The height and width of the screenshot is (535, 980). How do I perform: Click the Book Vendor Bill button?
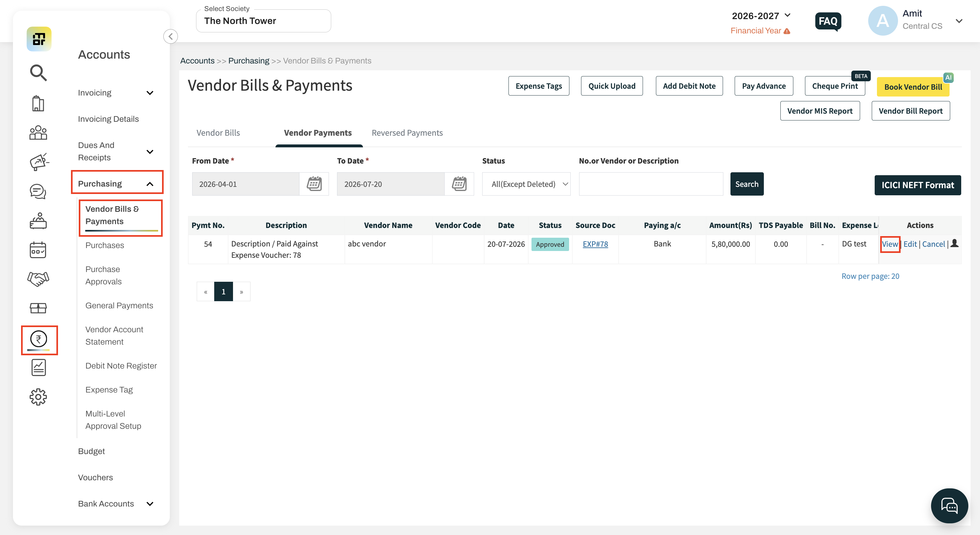pyautogui.click(x=913, y=87)
